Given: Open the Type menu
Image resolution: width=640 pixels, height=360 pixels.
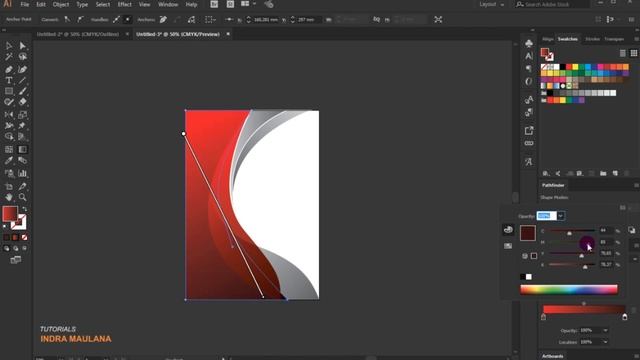Looking at the screenshot, I should pos(82,4).
